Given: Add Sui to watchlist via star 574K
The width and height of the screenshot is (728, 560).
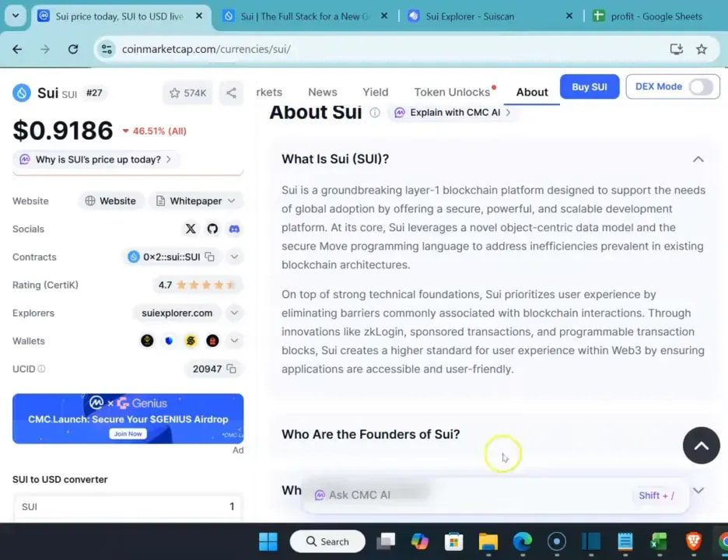Looking at the screenshot, I should click(x=187, y=93).
